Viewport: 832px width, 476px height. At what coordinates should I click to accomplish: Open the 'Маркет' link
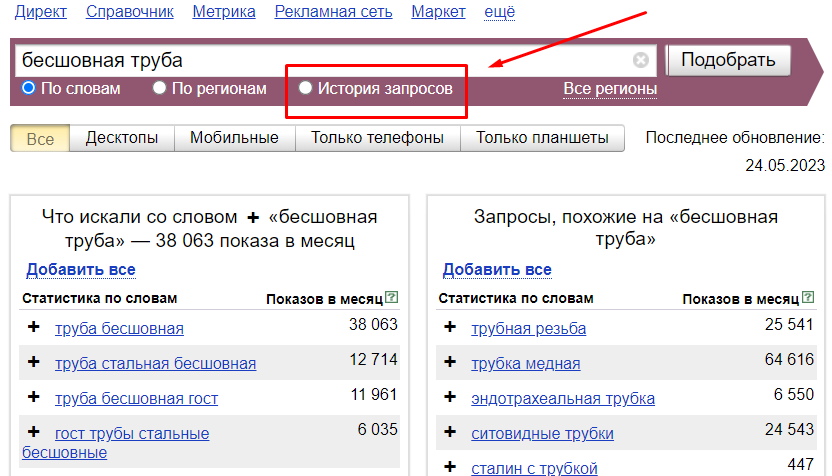438,12
